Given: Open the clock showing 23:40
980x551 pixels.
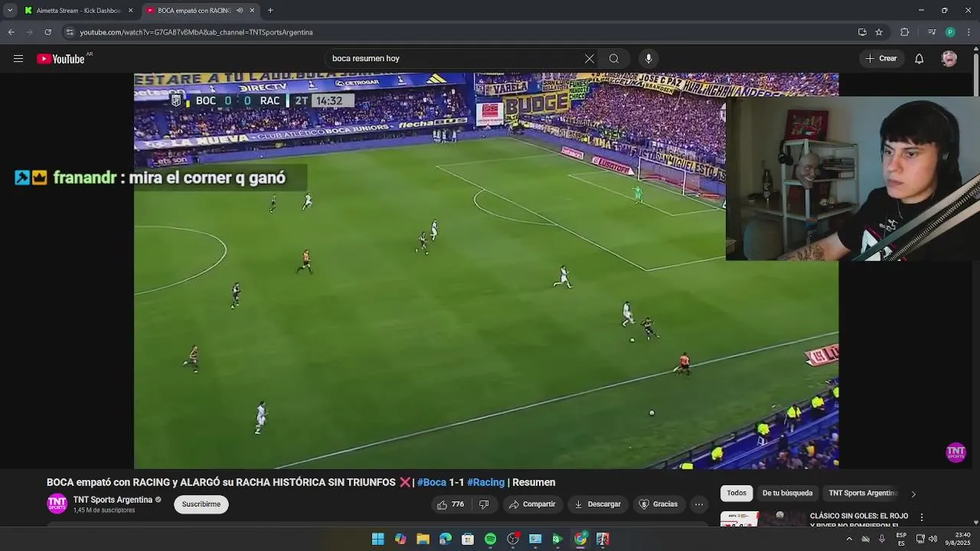Looking at the screenshot, I should click(x=959, y=539).
